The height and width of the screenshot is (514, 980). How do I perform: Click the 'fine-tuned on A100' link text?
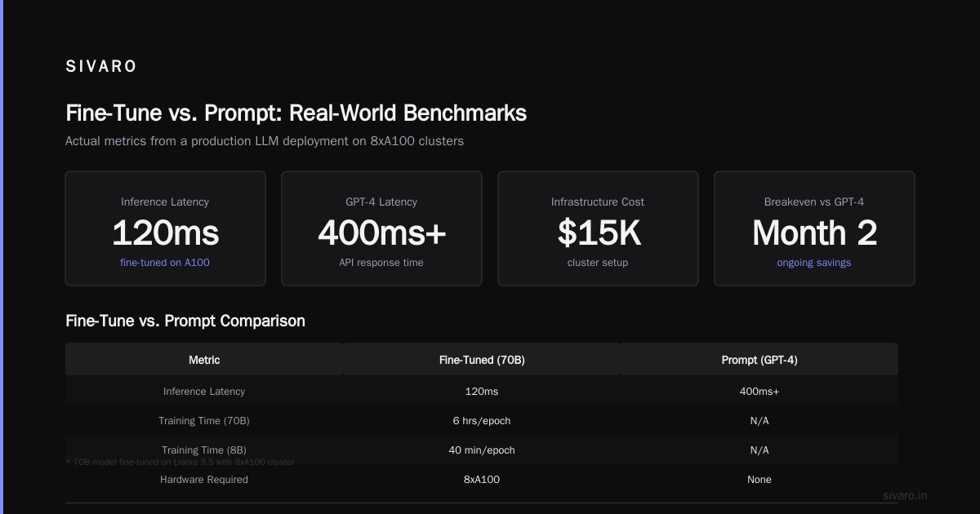(x=165, y=263)
